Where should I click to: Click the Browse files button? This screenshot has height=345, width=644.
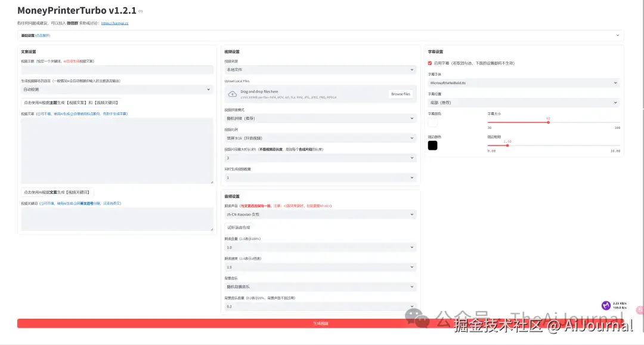(400, 94)
